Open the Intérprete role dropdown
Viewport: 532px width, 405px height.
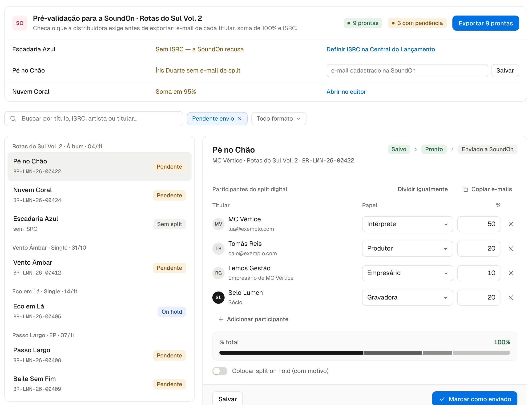click(x=407, y=224)
